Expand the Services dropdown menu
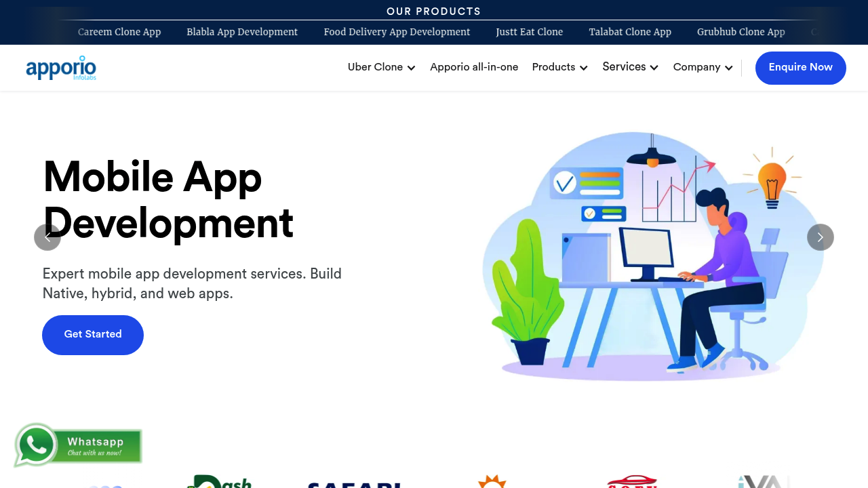The height and width of the screenshot is (488, 868). point(630,67)
